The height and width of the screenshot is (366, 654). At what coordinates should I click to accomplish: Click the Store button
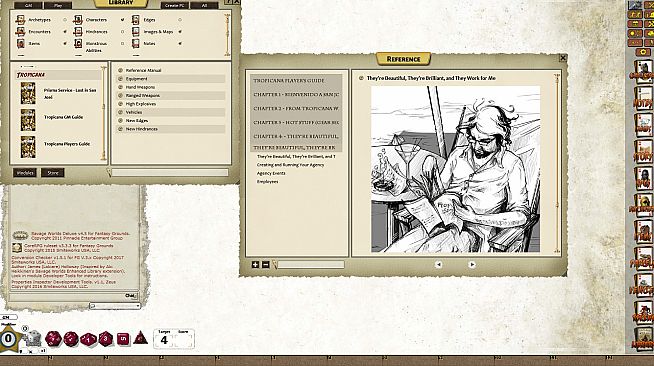(x=53, y=173)
